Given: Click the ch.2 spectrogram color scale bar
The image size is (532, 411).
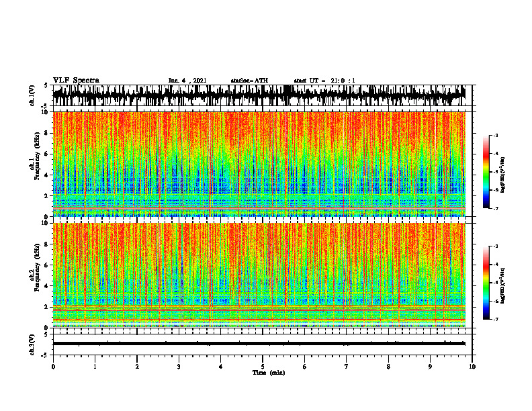Looking at the screenshot, I should 486,283.
